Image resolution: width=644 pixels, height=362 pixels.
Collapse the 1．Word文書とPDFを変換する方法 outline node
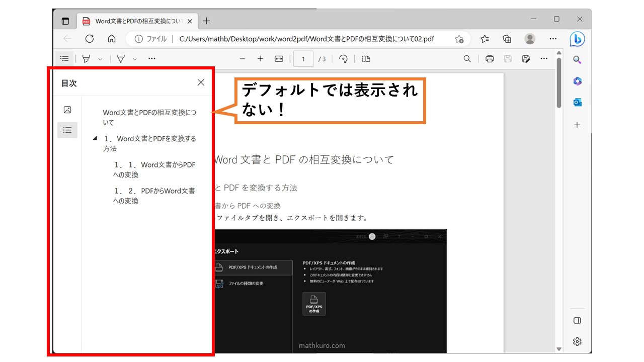click(x=95, y=138)
